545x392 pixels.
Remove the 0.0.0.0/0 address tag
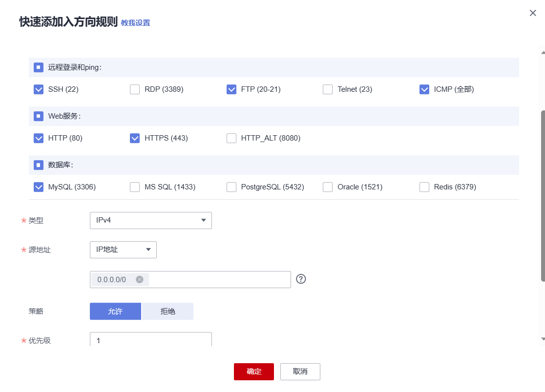tap(140, 280)
